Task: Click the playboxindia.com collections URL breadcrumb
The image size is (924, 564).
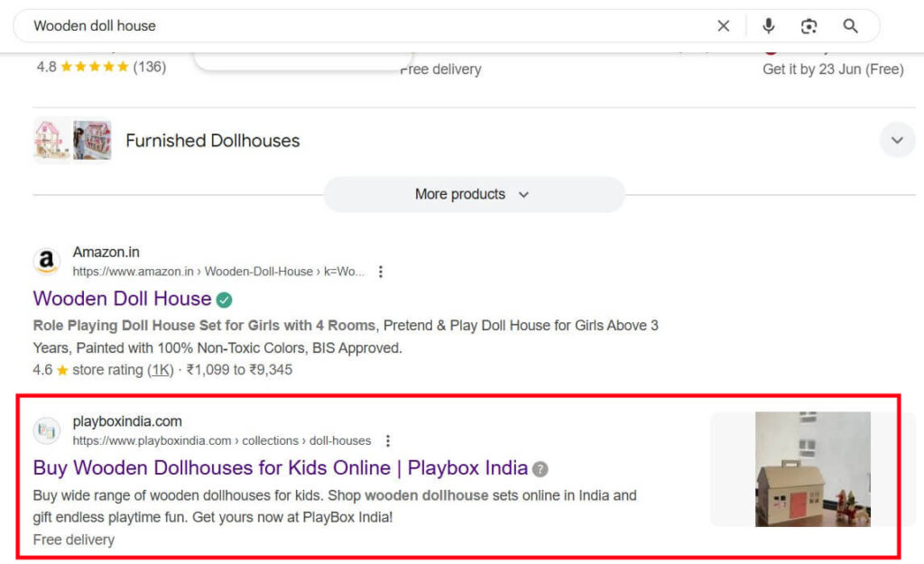Action: click(x=222, y=441)
